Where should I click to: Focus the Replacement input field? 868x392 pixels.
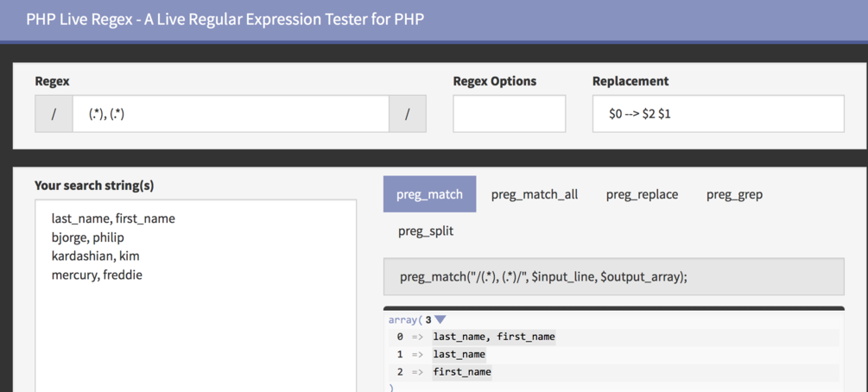718,114
